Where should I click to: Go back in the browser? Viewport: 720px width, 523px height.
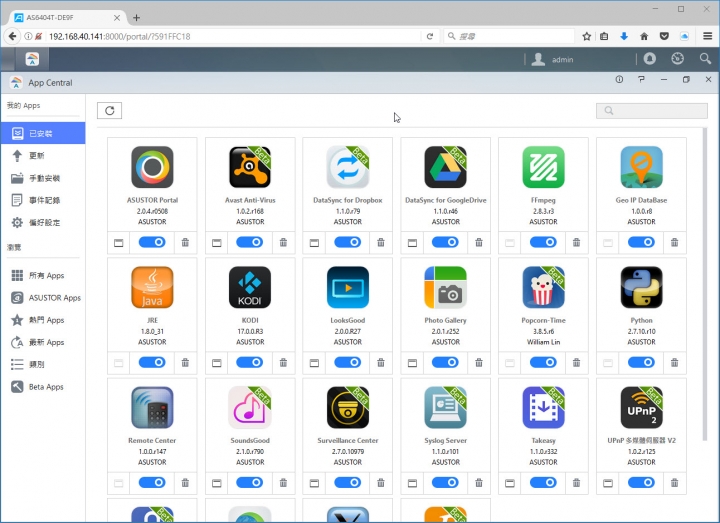point(12,36)
